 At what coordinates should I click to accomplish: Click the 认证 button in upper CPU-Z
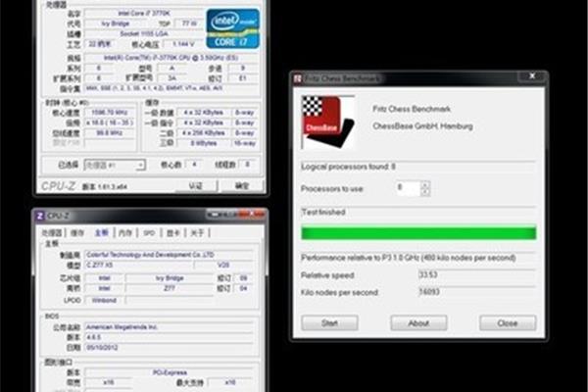[196, 185]
